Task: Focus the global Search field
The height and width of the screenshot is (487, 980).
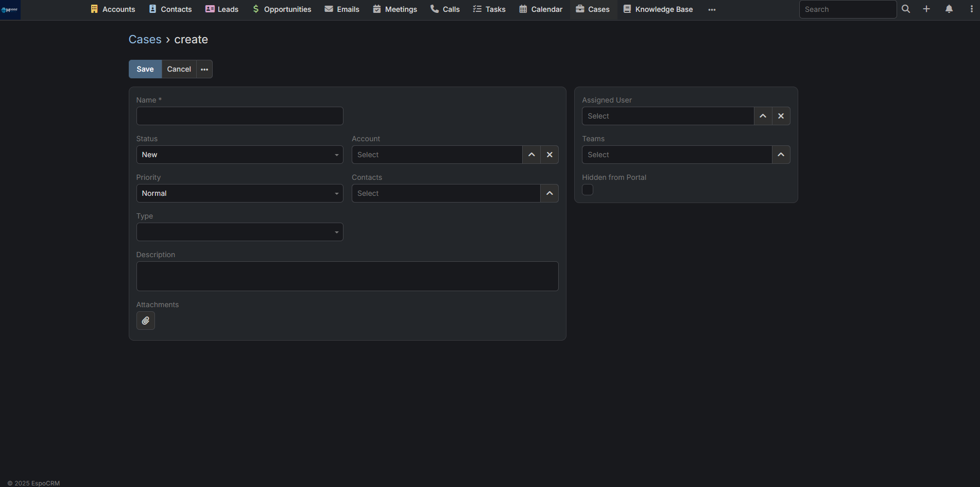Action: click(848, 9)
